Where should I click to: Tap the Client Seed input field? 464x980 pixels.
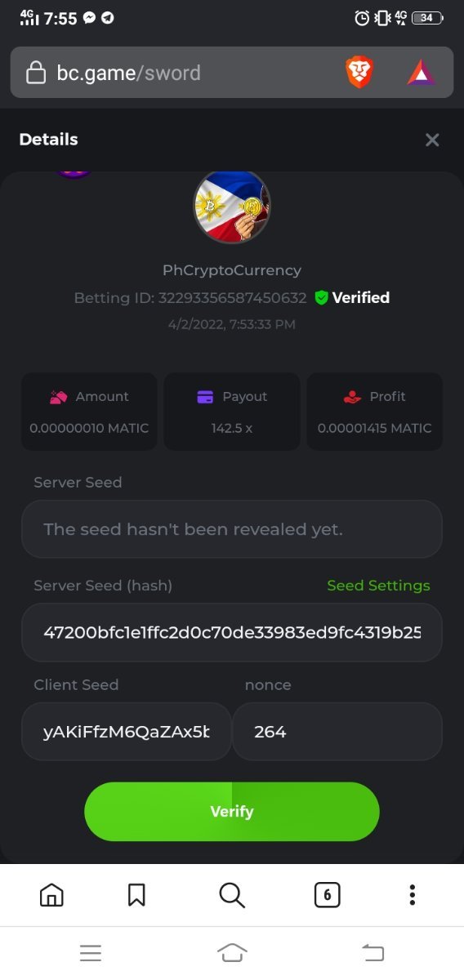point(127,732)
